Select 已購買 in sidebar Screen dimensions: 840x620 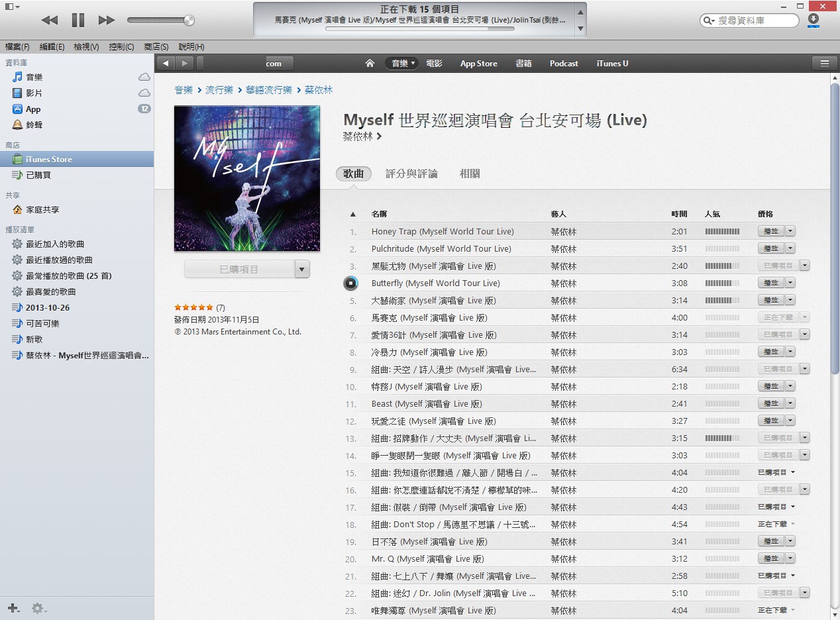[38, 176]
